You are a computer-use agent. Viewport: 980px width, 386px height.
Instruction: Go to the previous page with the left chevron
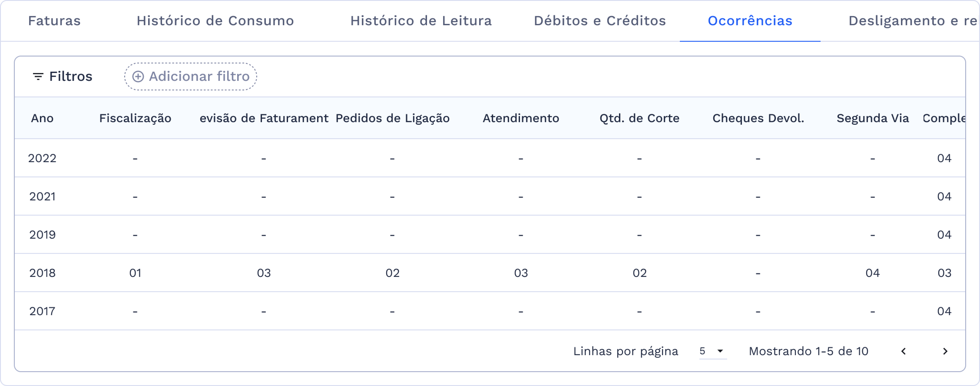(x=903, y=351)
